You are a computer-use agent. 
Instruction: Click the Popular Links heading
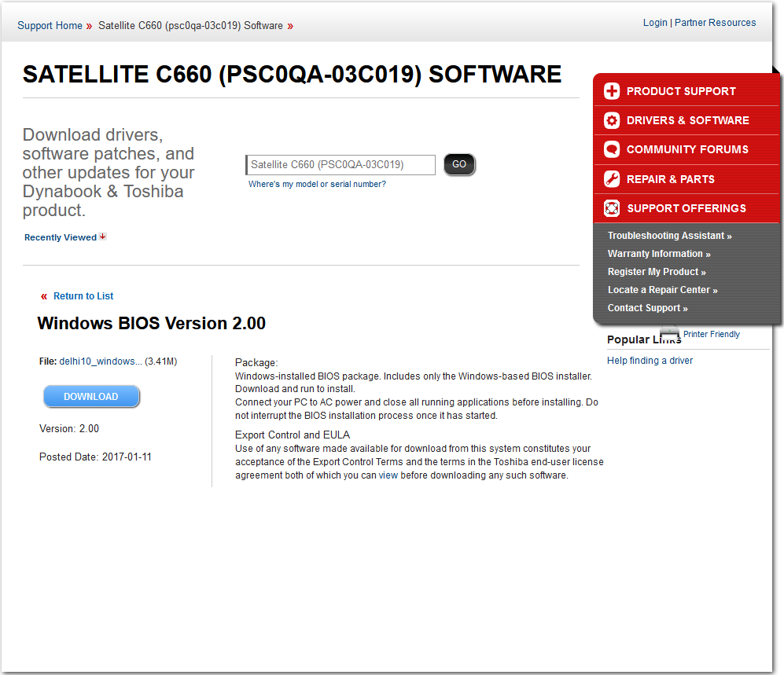pyautogui.click(x=644, y=339)
